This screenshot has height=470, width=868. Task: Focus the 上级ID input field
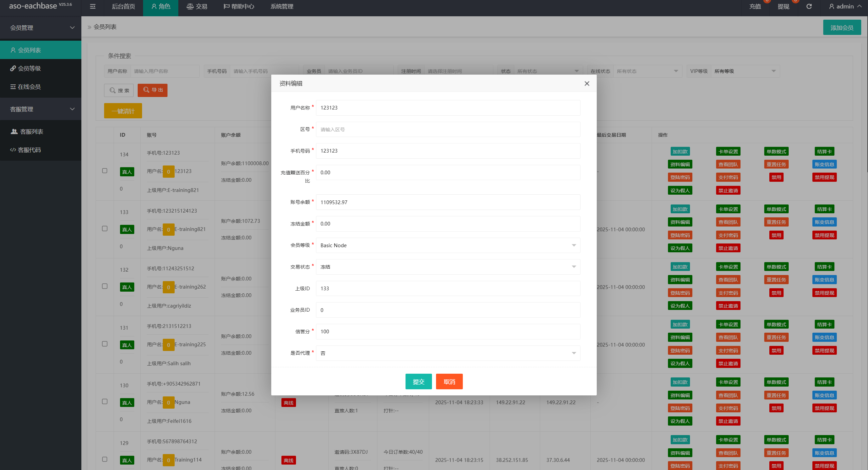click(448, 289)
